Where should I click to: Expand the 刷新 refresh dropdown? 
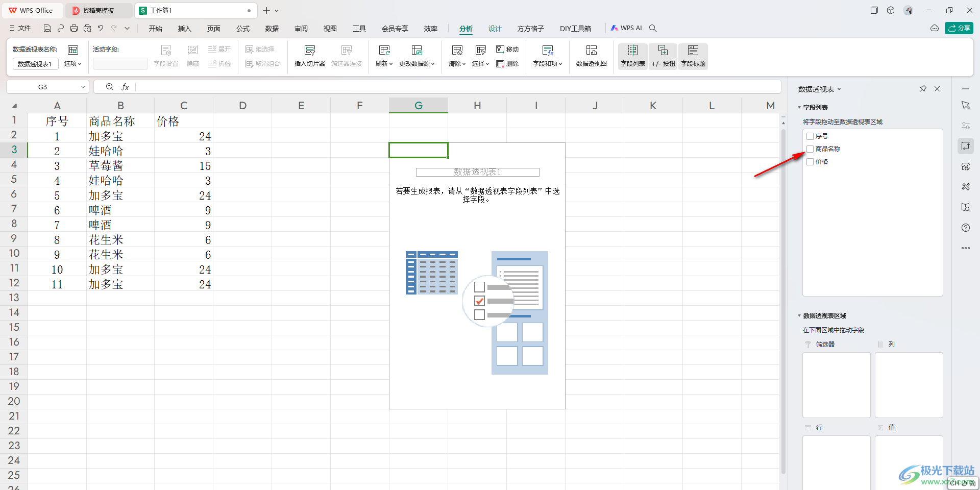click(384, 64)
